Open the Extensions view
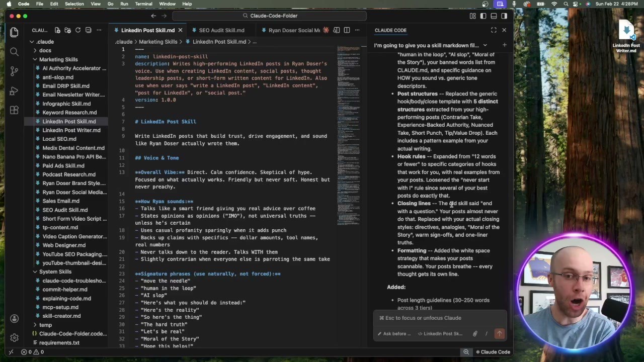Viewport: 644px width, 362px height. coord(14,110)
